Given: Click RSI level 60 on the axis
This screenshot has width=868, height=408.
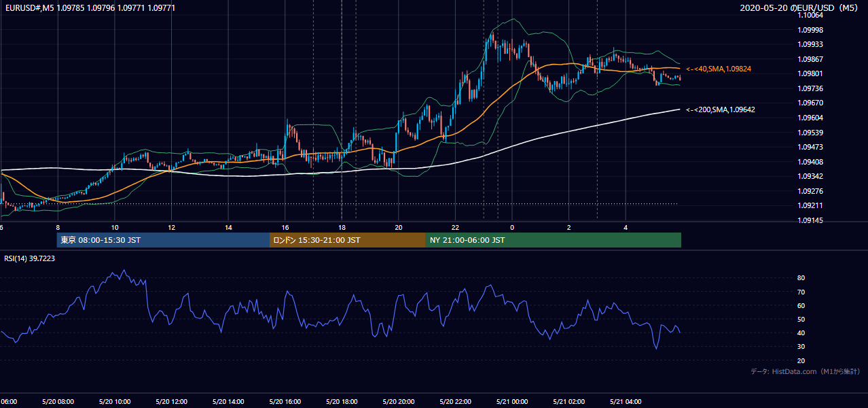Looking at the screenshot, I should (x=801, y=306).
